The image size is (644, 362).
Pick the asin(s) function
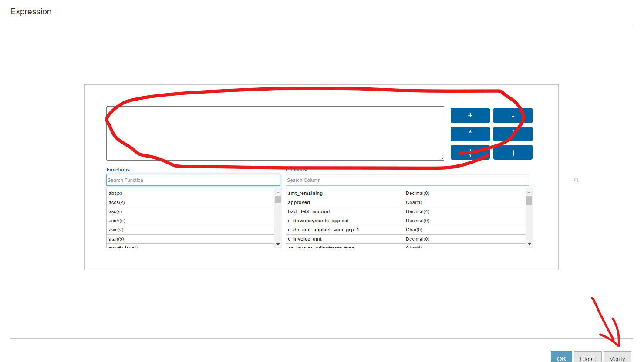[116, 230]
